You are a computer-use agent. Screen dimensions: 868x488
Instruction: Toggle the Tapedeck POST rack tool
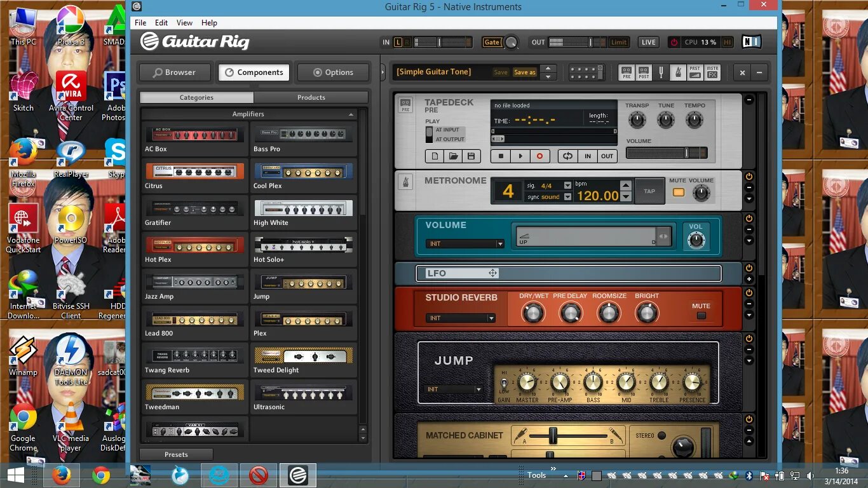tap(644, 72)
